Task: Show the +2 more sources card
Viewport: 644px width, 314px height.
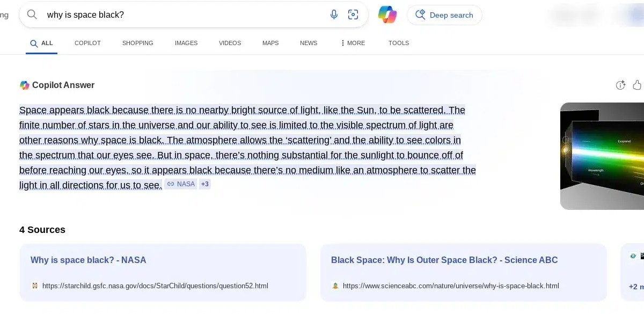Action: point(633,273)
